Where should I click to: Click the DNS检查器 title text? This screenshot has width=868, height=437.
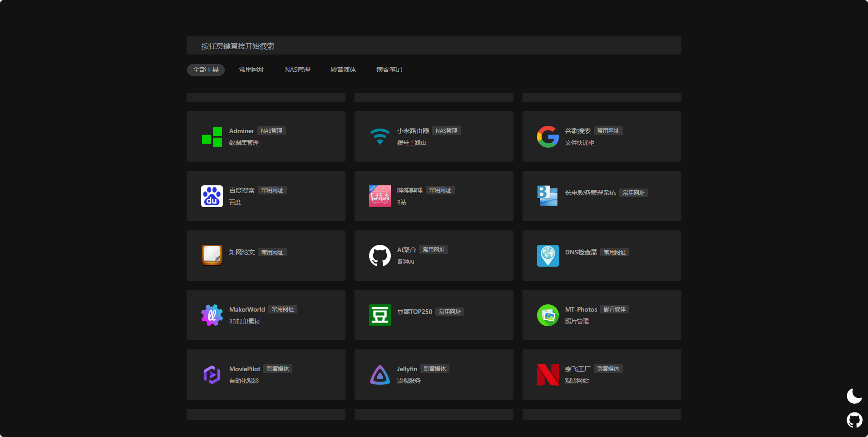tap(581, 252)
